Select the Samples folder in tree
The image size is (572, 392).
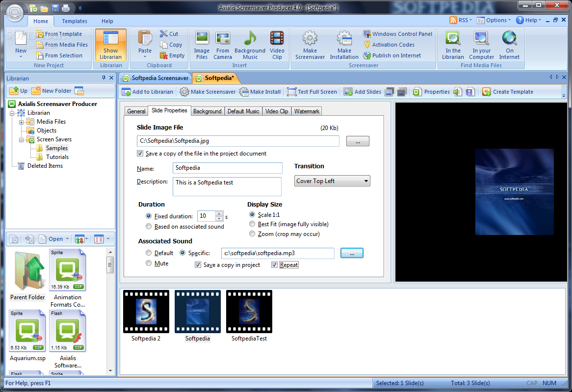[x=56, y=148]
